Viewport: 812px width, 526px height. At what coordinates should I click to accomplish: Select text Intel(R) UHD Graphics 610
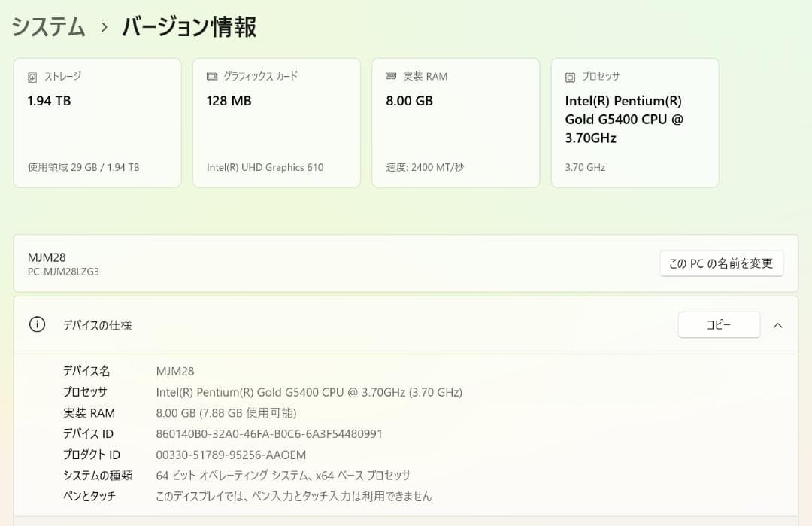(265, 167)
